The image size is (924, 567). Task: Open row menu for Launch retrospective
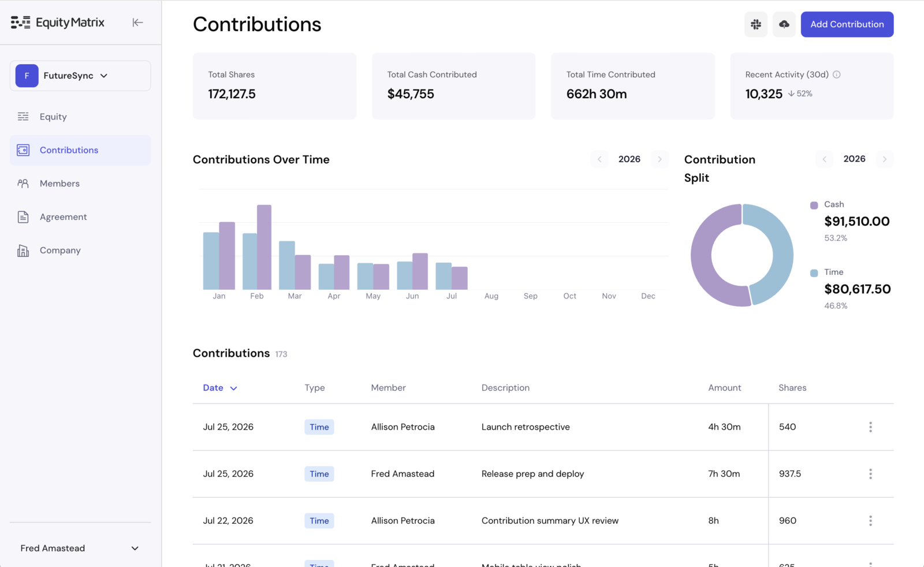pos(870,427)
